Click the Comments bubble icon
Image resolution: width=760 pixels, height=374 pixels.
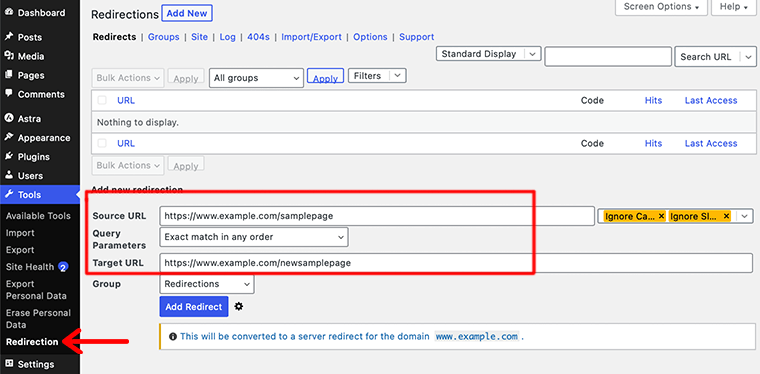9,94
